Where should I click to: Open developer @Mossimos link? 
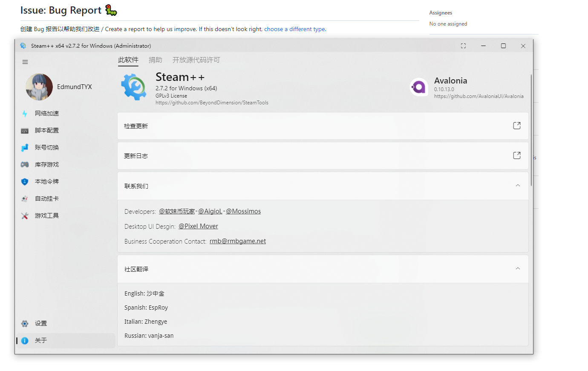pos(243,211)
